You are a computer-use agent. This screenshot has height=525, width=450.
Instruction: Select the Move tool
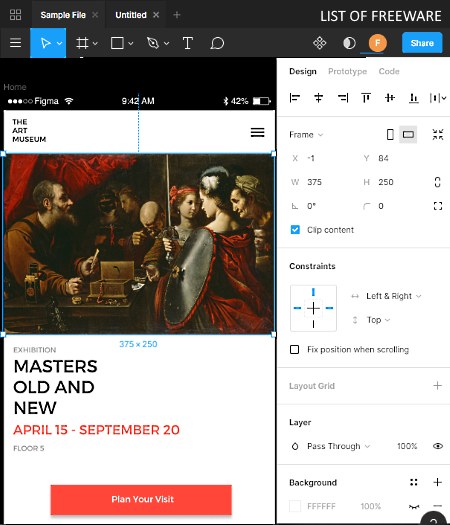pos(46,43)
